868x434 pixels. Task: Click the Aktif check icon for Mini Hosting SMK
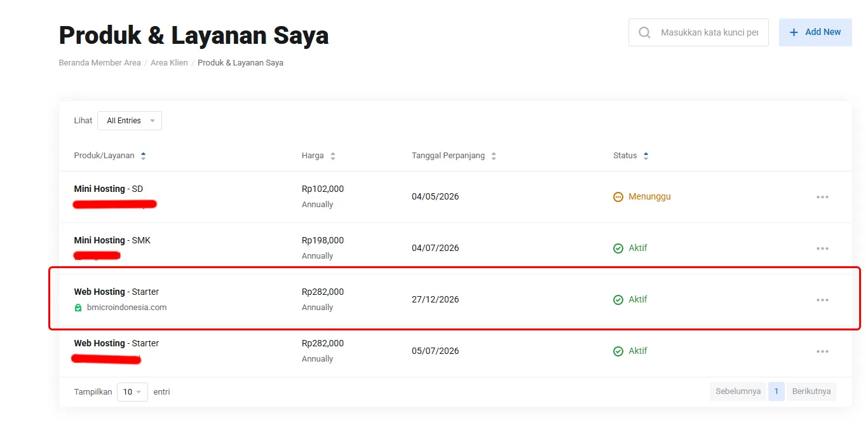[x=618, y=248]
